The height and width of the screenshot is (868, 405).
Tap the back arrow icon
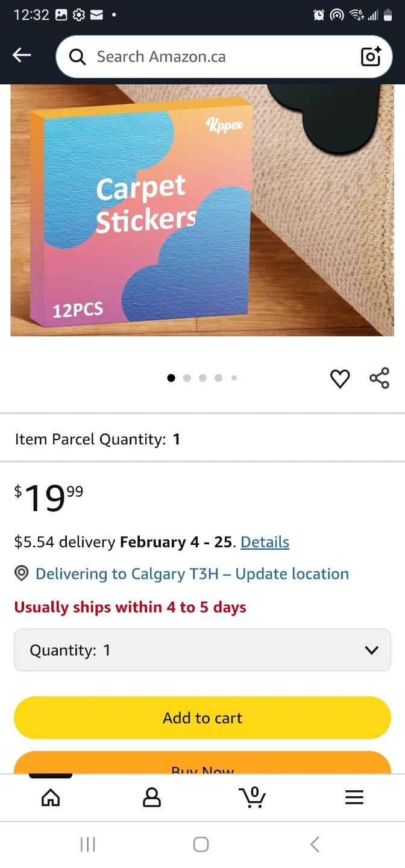point(22,56)
